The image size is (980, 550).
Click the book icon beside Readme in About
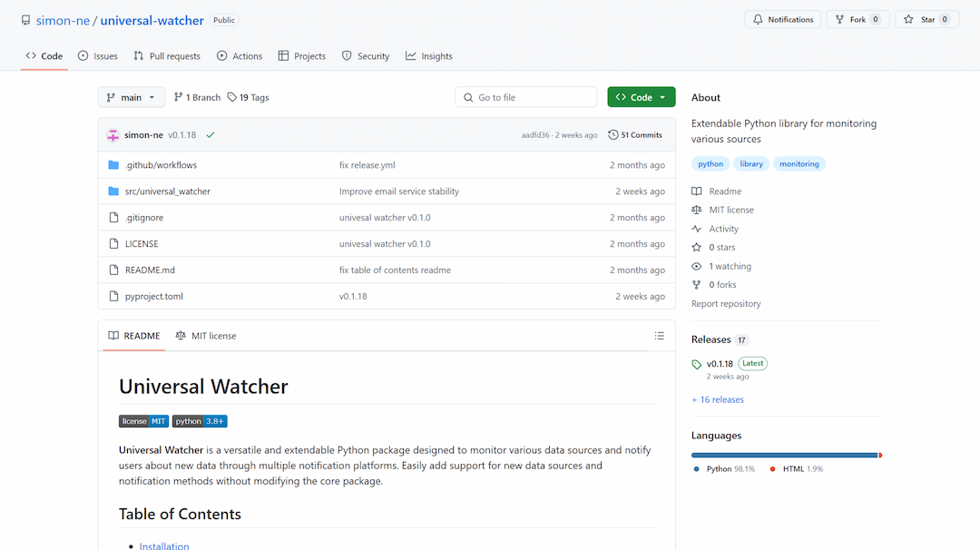coord(696,192)
